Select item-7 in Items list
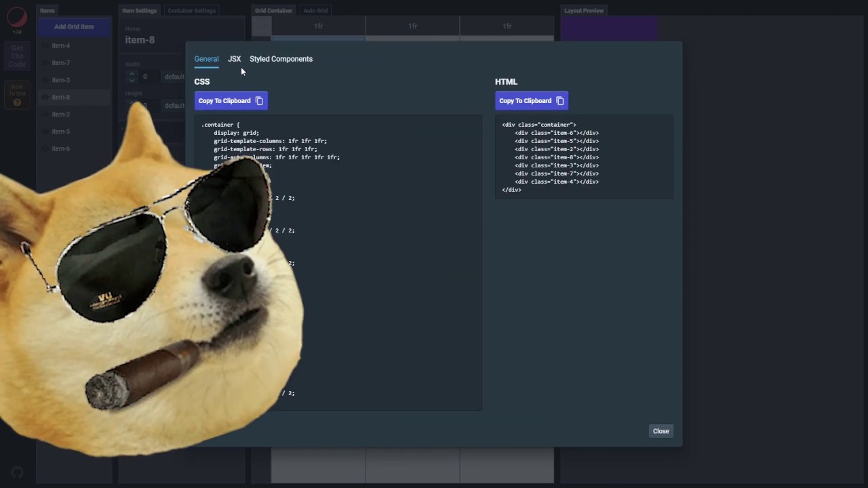 pyautogui.click(x=74, y=63)
